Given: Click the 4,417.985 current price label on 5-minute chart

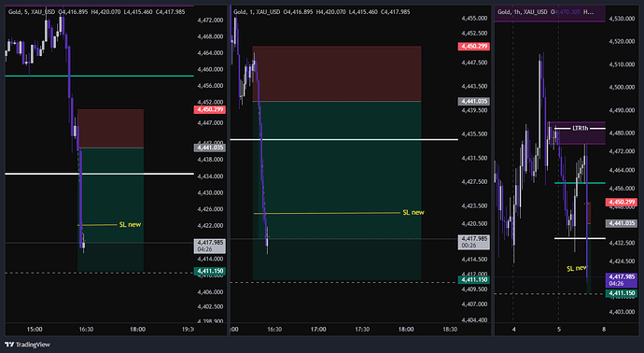Looking at the screenshot, I should click(209, 246).
